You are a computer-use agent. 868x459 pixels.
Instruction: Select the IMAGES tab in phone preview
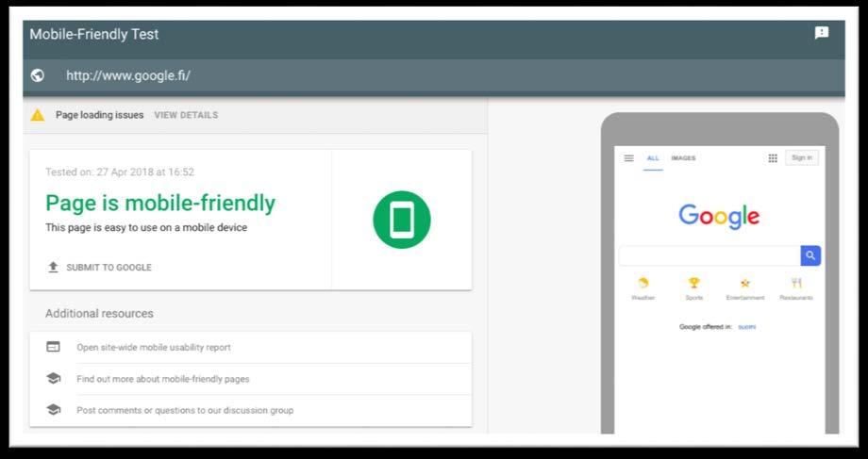[683, 158]
